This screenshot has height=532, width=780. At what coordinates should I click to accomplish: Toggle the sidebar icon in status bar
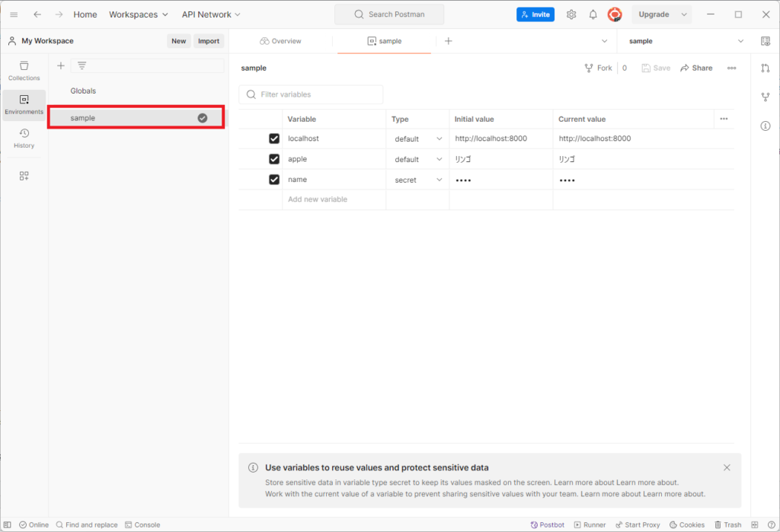(8, 524)
